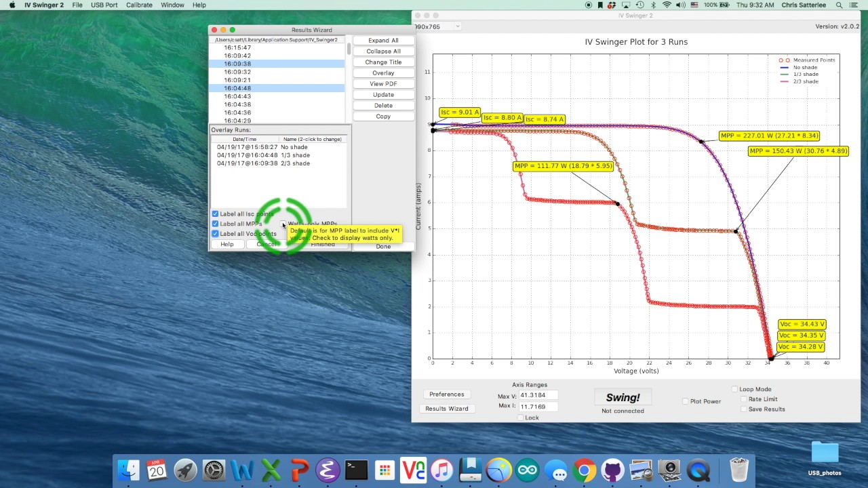The width and height of the screenshot is (868, 488).
Task: Tick the Save Results checkbox
Action: pyautogui.click(x=744, y=409)
